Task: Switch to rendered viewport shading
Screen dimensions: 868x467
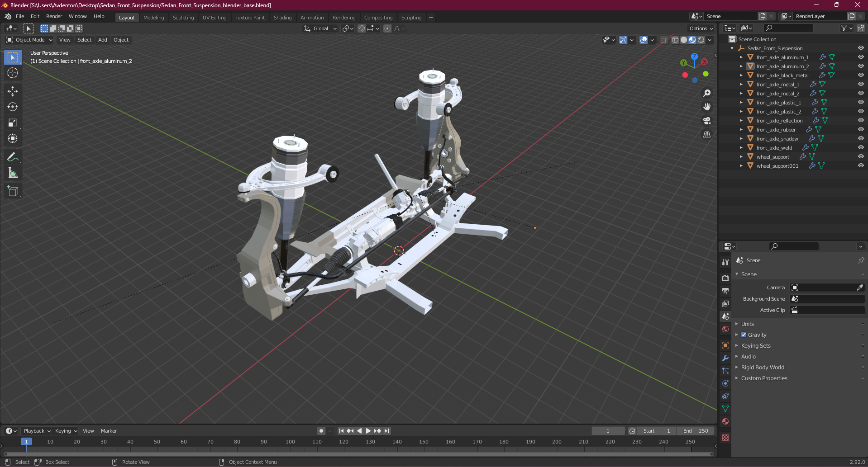Action: (x=701, y=40)
